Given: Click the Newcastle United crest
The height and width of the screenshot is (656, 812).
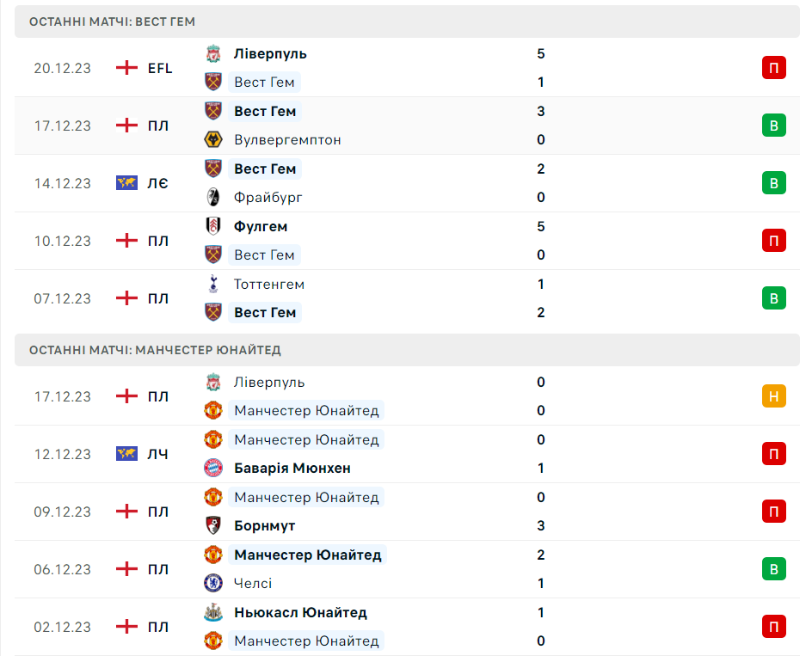Looking at the screenshot, I should 213,612.
